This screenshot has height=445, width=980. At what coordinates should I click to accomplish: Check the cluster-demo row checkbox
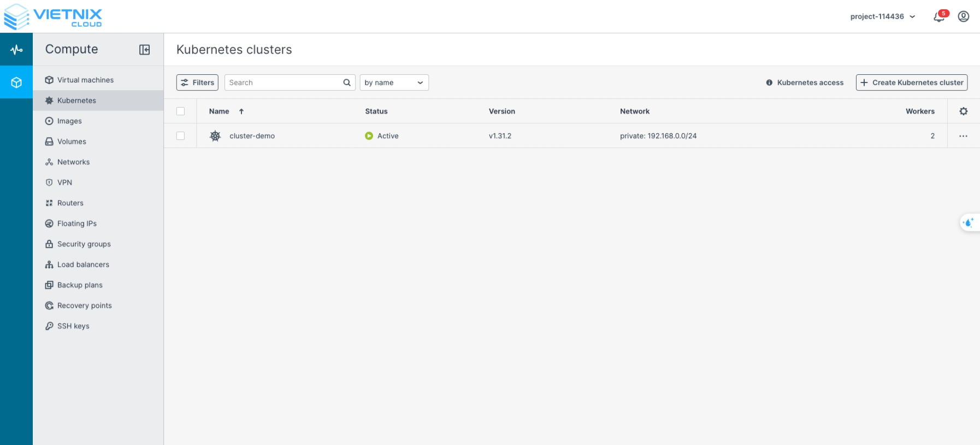180,136
